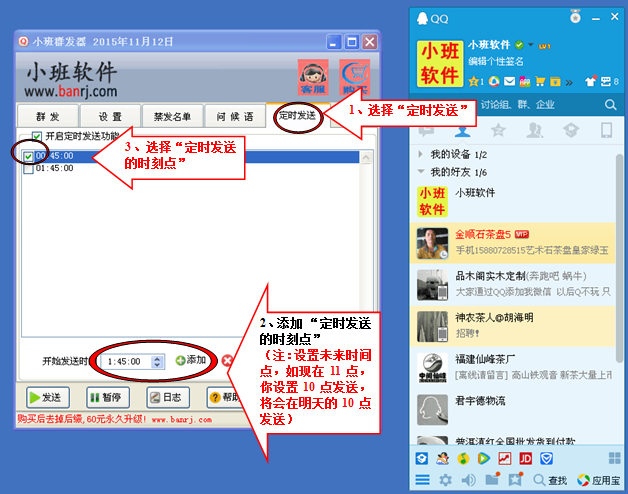Select the 小班软件 contact

[x=513, y=202]
